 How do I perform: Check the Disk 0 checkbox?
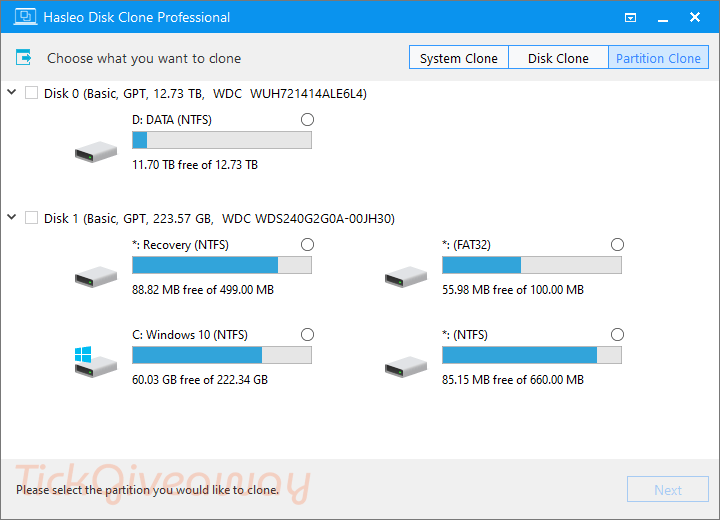pyautogui.click(x=31, y=93)
